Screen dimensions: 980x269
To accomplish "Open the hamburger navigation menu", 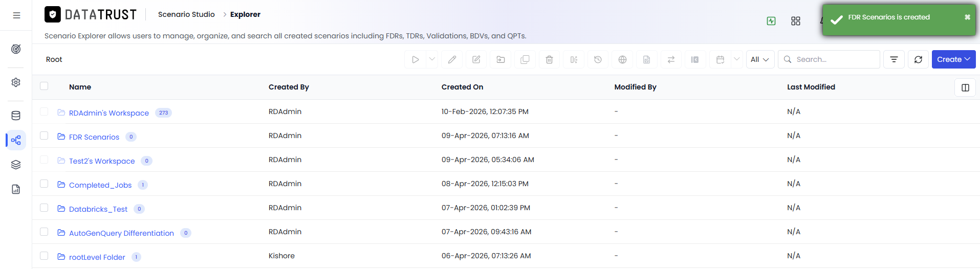I will tap(16, 15).
